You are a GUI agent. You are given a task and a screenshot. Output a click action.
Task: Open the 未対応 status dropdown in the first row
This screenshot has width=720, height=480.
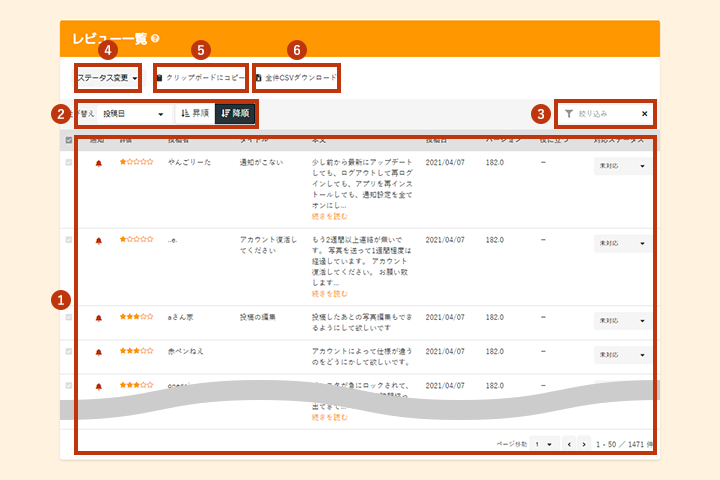[621, 166]
